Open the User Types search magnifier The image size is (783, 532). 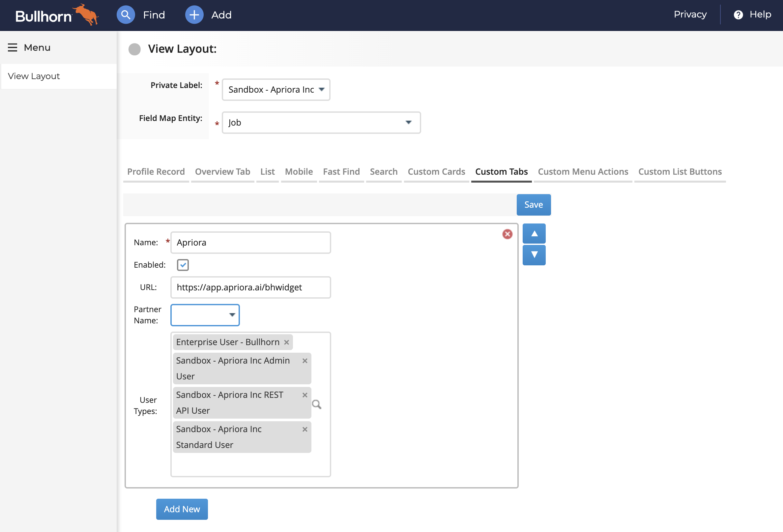pyautogui.click(x=316, y=404)
